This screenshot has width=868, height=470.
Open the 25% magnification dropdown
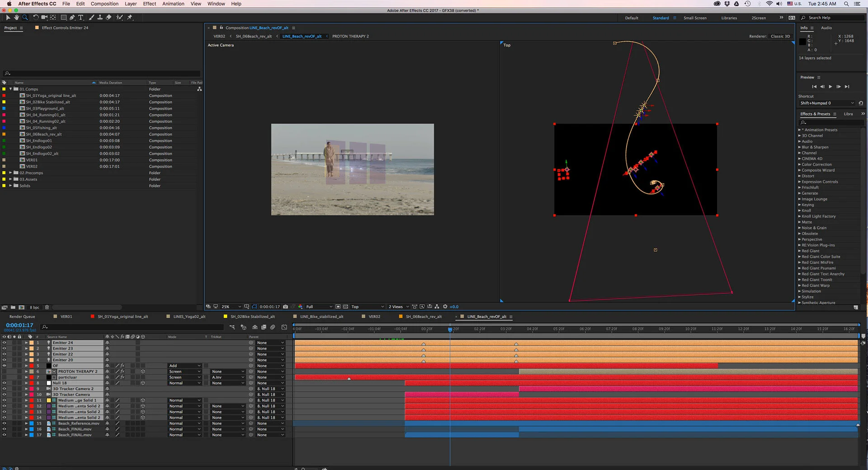pyautogui.click(x=231, y=307)
